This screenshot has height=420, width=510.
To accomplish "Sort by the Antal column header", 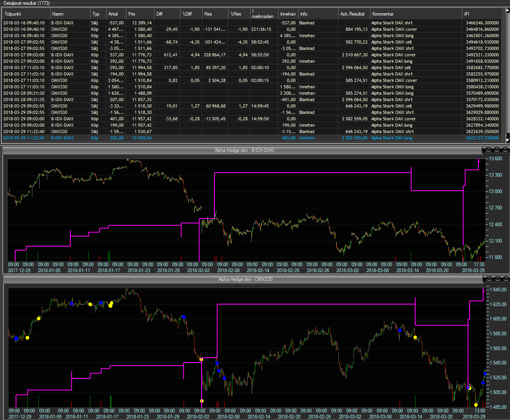I will pos(116,14).
